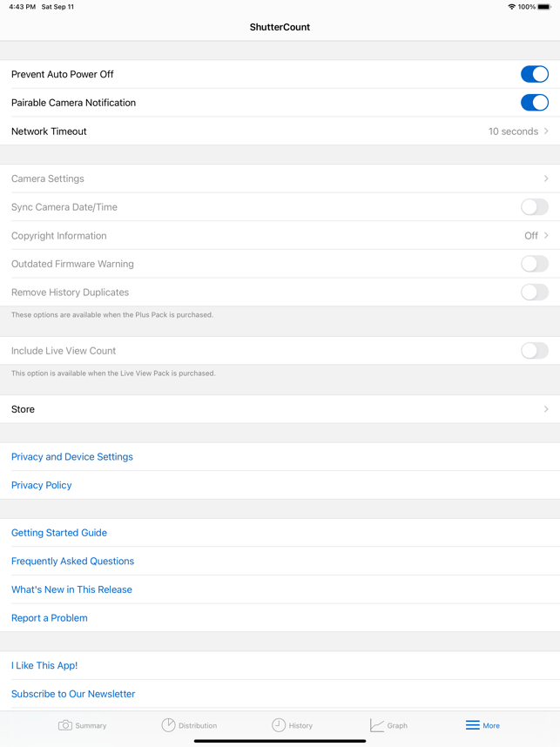Tap the History clock icon
This screenshot has width=560, height=747.
click(279, 725)
